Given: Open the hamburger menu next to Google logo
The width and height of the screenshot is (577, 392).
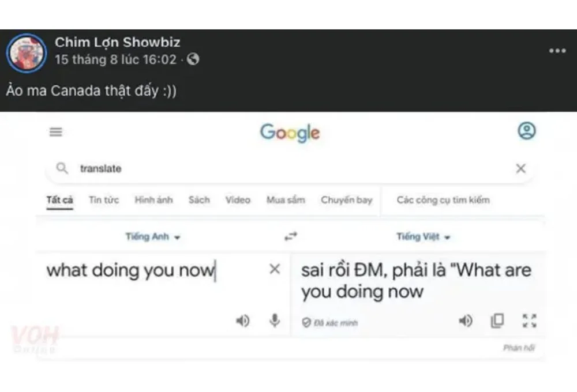Looking at the screenshot, I should pyautogui.click(x=56, y=131).
